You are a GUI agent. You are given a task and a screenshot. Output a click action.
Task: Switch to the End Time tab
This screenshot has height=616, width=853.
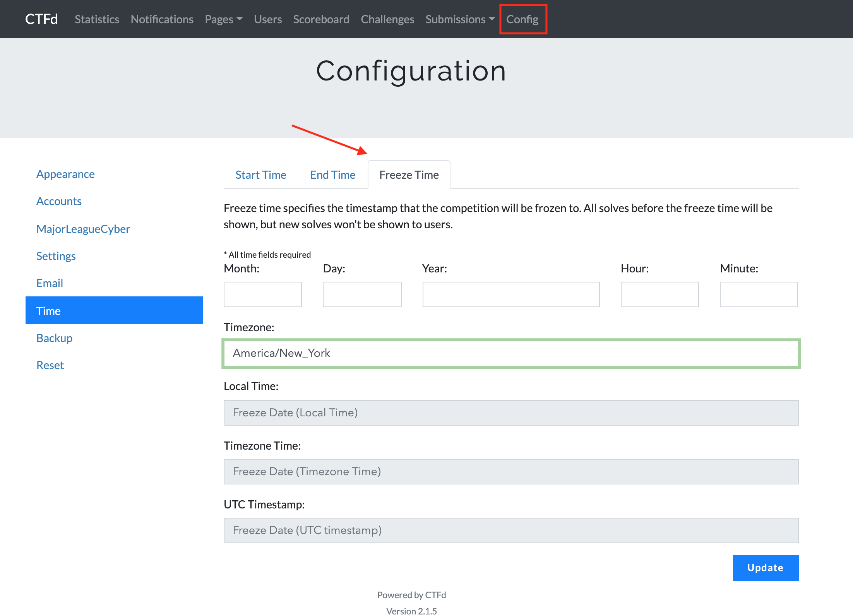pos(332,175)
